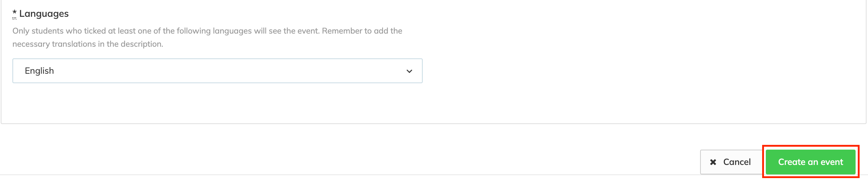Open the Languages dropdown showing English
The width and height of the screenshot is (868, 181).
(x=218, y=71)
